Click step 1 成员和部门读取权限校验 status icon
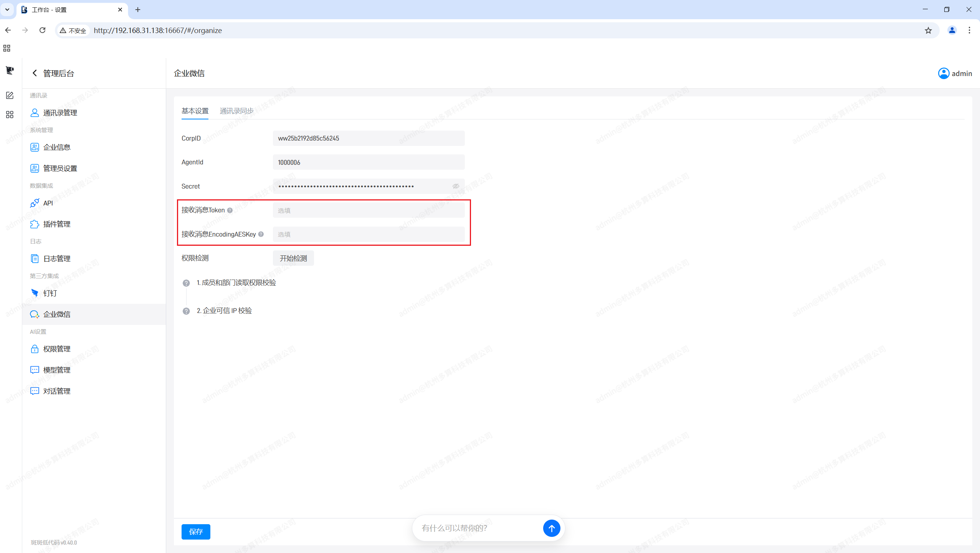Image resolution: width=980 pixels, height=553 pixels. pos(186,283)
